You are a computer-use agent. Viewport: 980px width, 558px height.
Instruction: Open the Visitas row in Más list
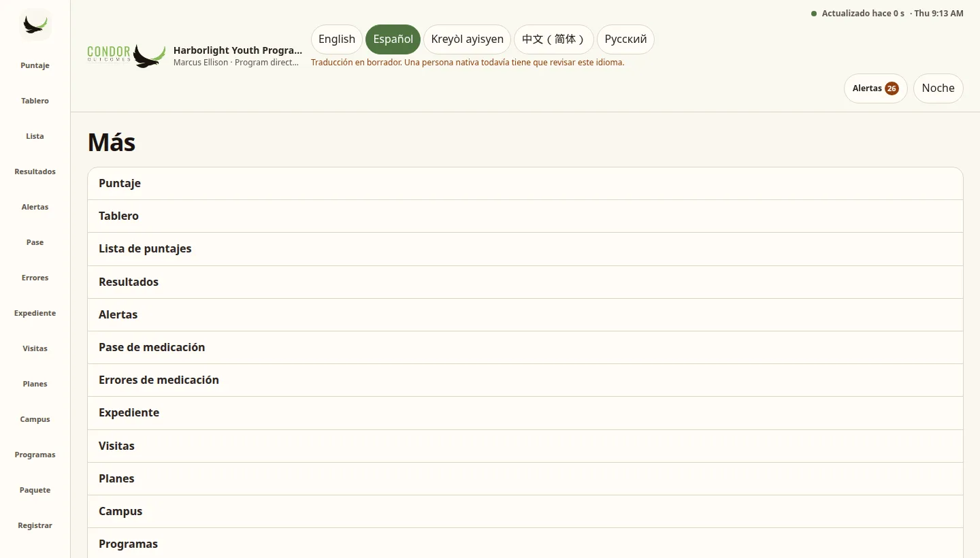(x=525, y=446)
